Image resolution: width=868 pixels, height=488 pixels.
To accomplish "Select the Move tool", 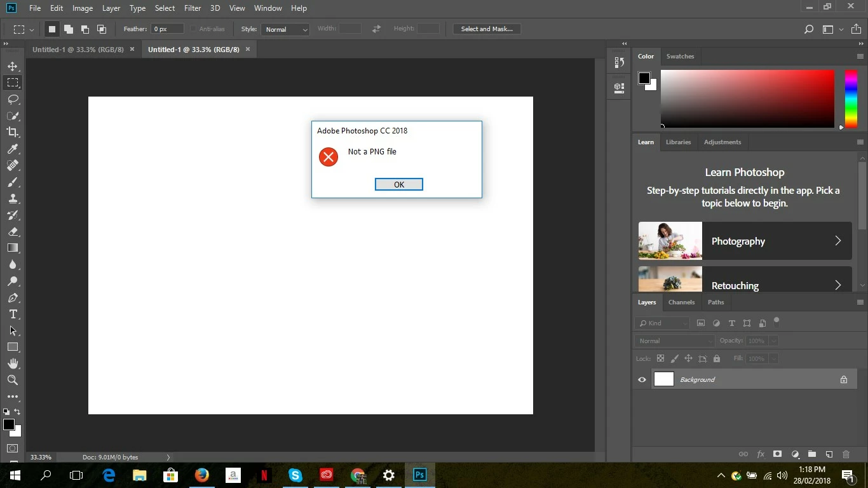I will click(13, 66).
